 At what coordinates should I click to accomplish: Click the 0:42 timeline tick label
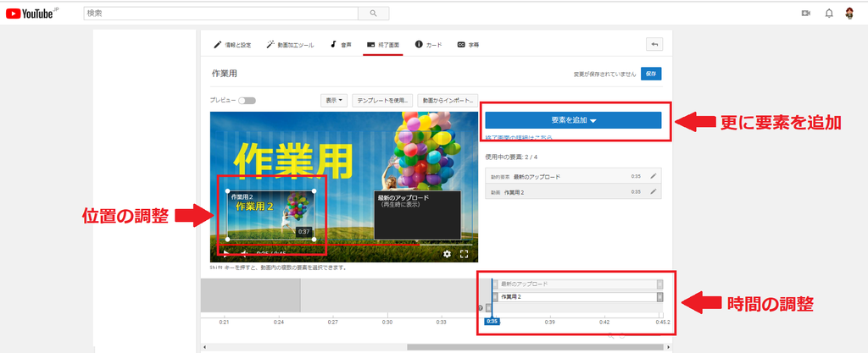pyautogui.click(x=604, y=322)
